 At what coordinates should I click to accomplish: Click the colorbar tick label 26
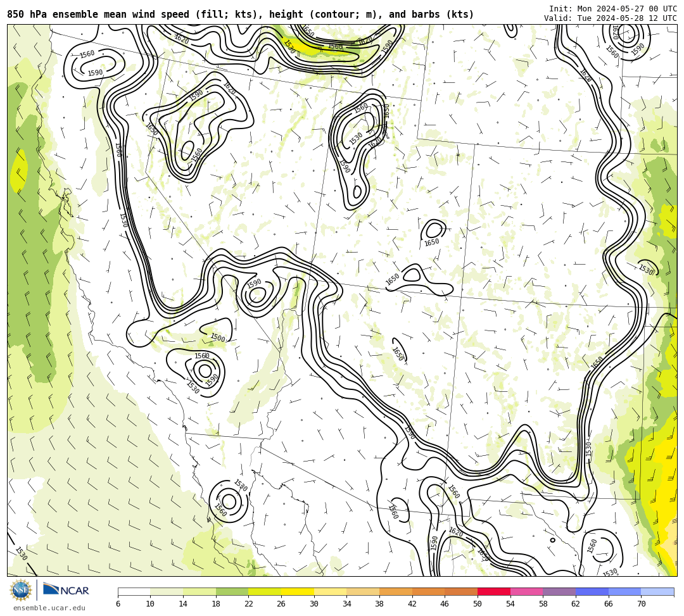281,604
